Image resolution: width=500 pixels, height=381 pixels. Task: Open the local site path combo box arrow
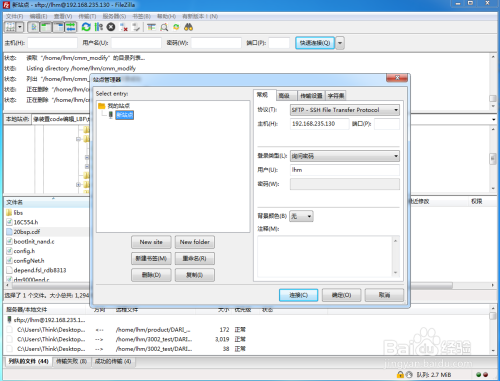493,119
